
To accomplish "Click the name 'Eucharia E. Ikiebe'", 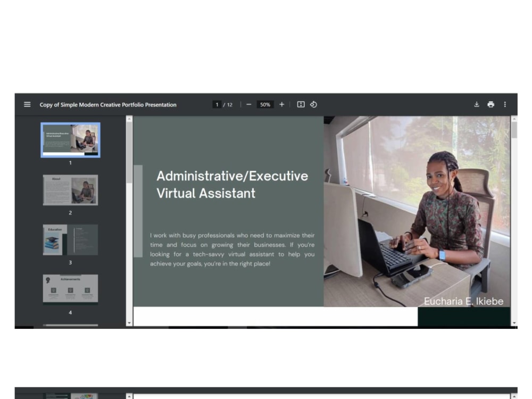I will click(463, 301).
